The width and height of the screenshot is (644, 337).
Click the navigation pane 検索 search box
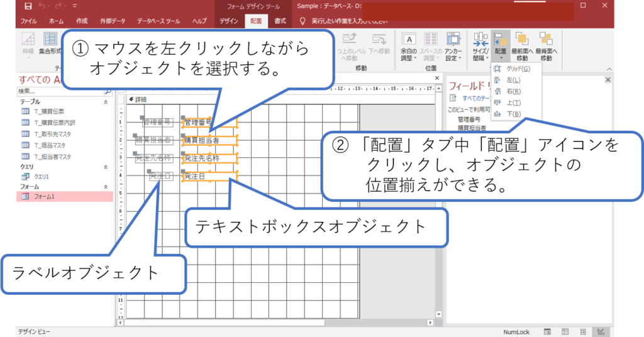point(60,92)
